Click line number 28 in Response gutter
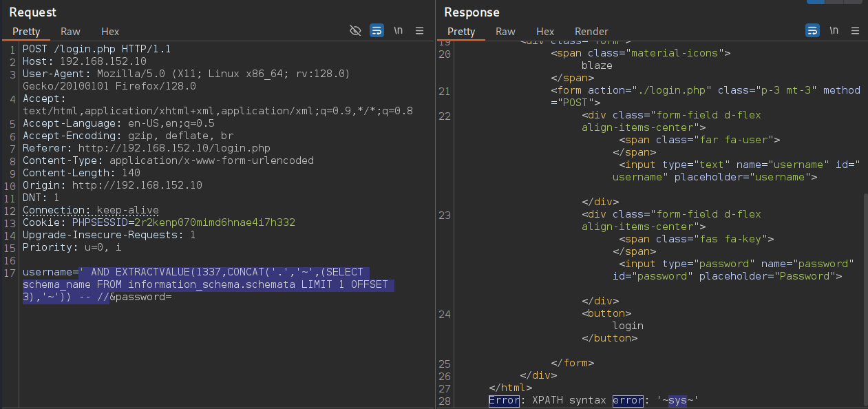Image resolution: width=868 pixels, height=409 pixels. (x=444, y=400)
